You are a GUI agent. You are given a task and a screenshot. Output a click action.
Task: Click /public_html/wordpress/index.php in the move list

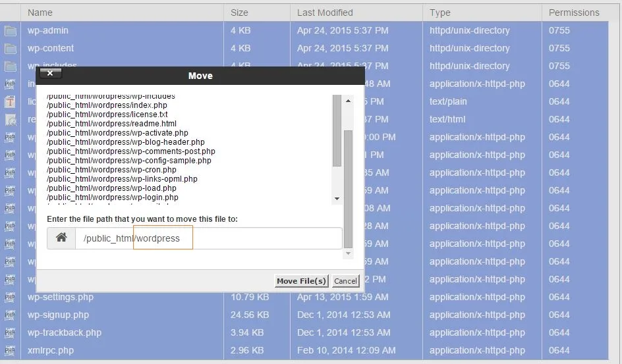point(107,105)
